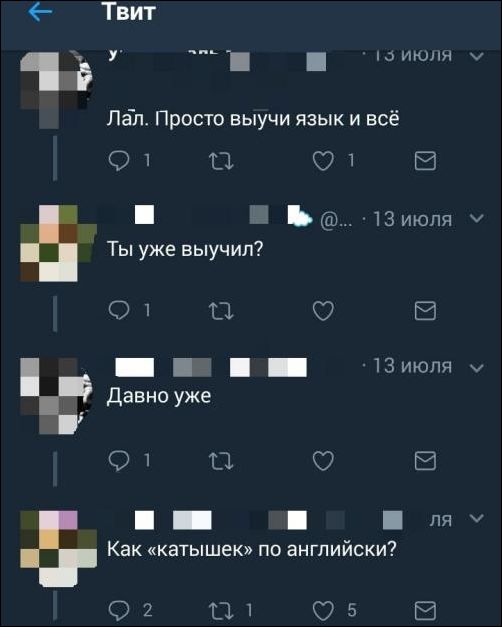Like the 'Лал. Просто выучи язык и всё' tweet
Screen dimensions: 502x627
323,161
